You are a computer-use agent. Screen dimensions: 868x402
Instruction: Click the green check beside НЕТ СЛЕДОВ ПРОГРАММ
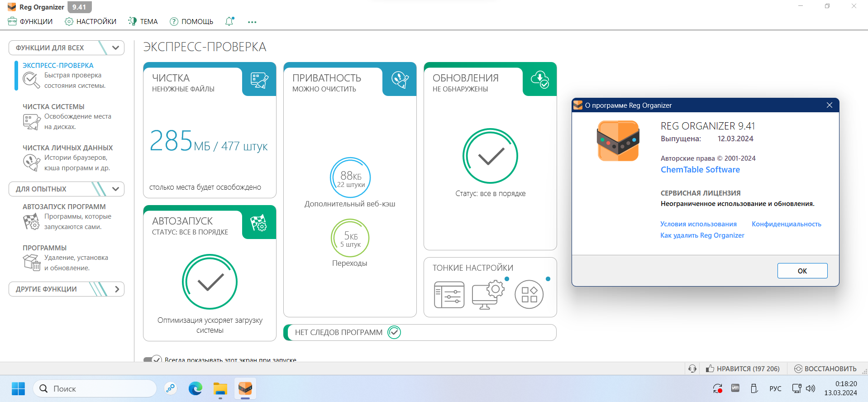pyautogui.click(x=394, y=332)
